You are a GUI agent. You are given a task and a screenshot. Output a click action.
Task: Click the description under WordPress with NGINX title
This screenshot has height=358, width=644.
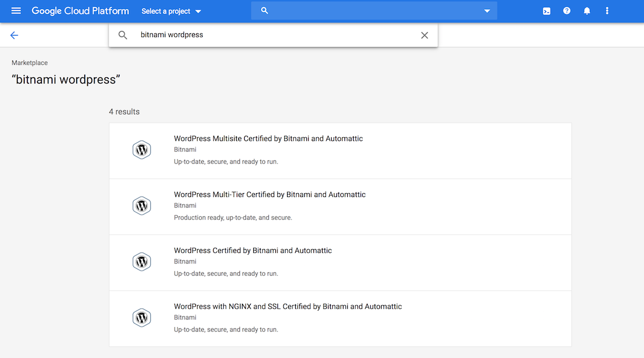[x=226, y=330]
